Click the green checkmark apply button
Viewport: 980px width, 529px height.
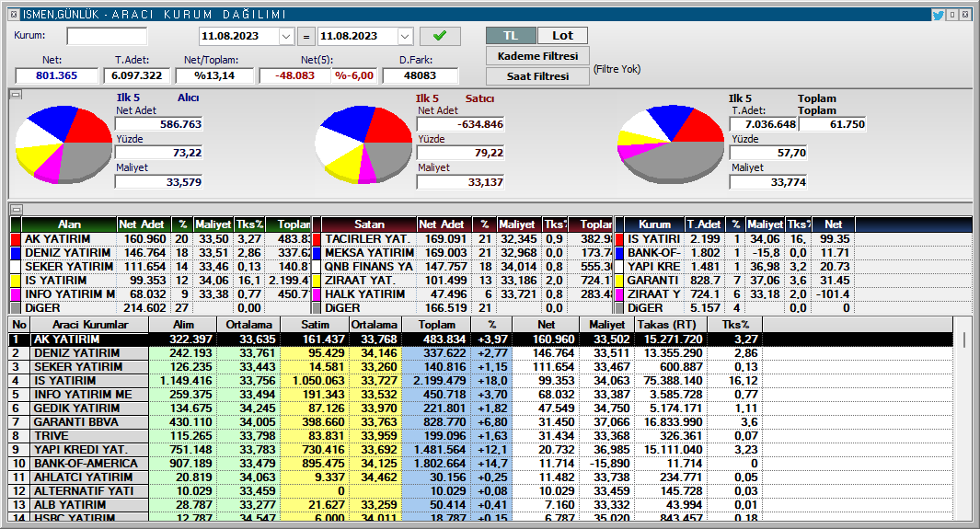(440, 36)
